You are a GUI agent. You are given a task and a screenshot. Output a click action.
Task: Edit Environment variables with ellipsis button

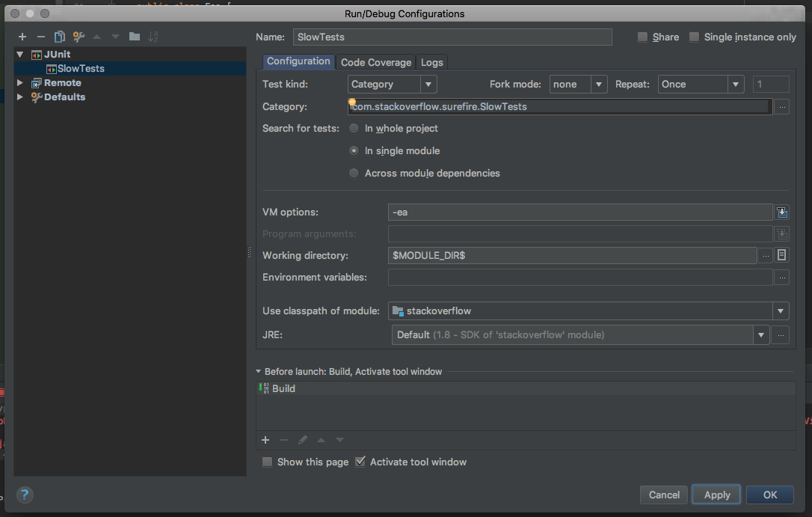click(x=782, y=277)
